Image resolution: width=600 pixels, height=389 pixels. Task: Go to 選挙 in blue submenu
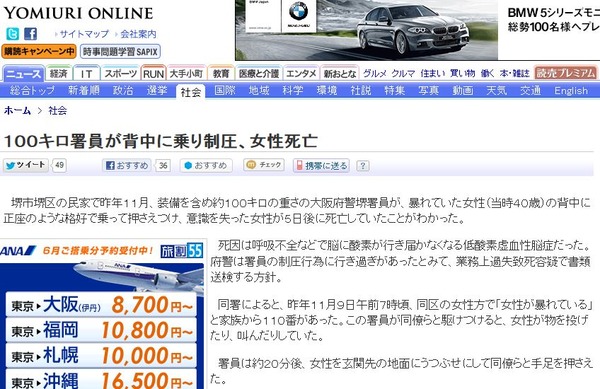point(157,91)
